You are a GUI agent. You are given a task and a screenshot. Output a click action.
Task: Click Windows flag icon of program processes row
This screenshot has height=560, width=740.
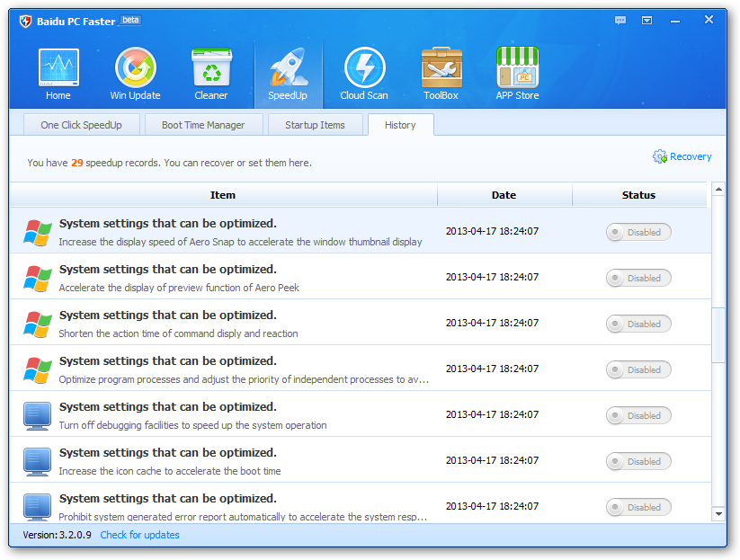click(38, 369)
